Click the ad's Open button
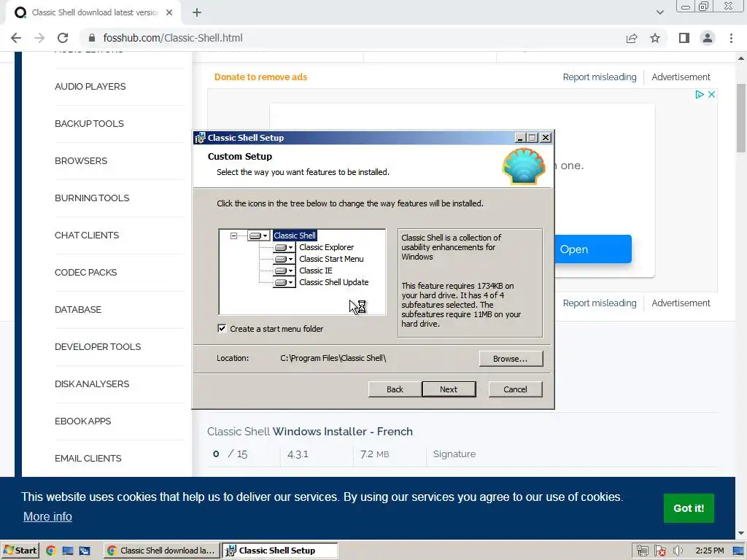Image resolution: width=747 pixels, height=560 pixels. tap(593, 249)
